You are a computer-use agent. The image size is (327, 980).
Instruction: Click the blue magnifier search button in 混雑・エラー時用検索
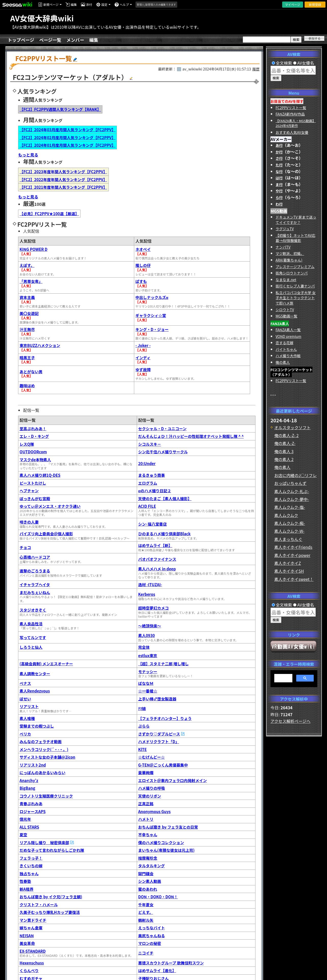[305, 678]
